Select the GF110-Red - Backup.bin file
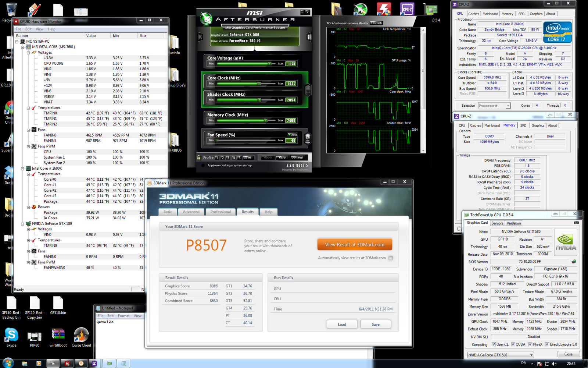This screenshot has width=588, height=368. 11,308
